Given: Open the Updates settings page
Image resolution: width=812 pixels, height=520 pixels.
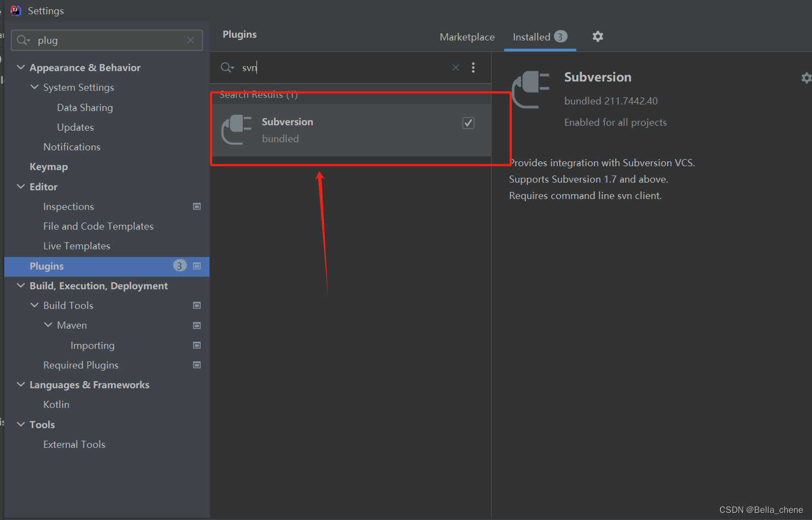Looking at the screenshot, I should [x=75, y=127].
